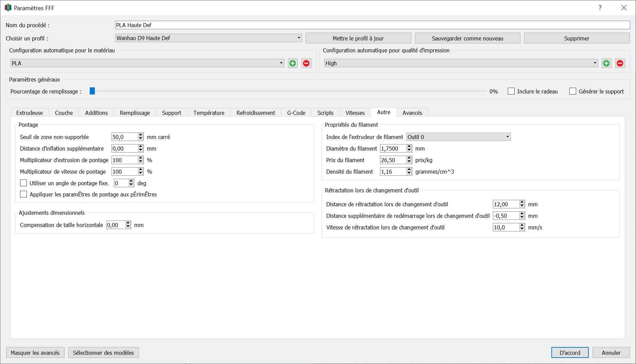Confirm settings with D'accord button

point(570,353)
